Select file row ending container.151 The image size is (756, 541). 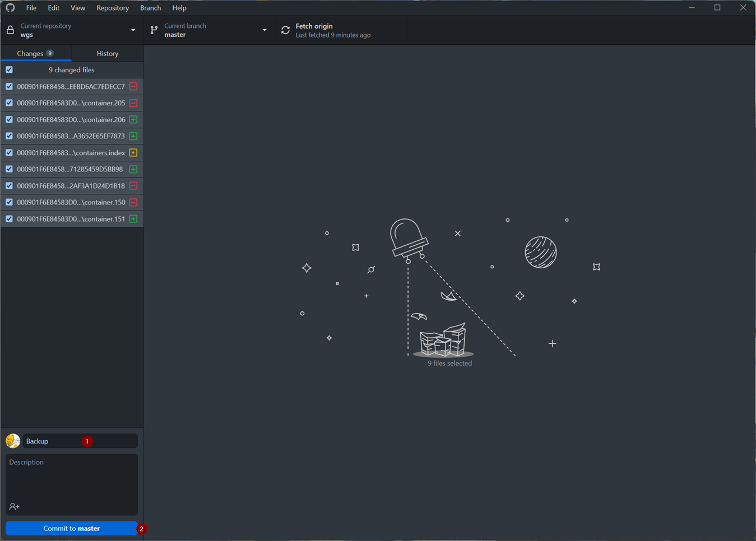(x=72, y=219)
